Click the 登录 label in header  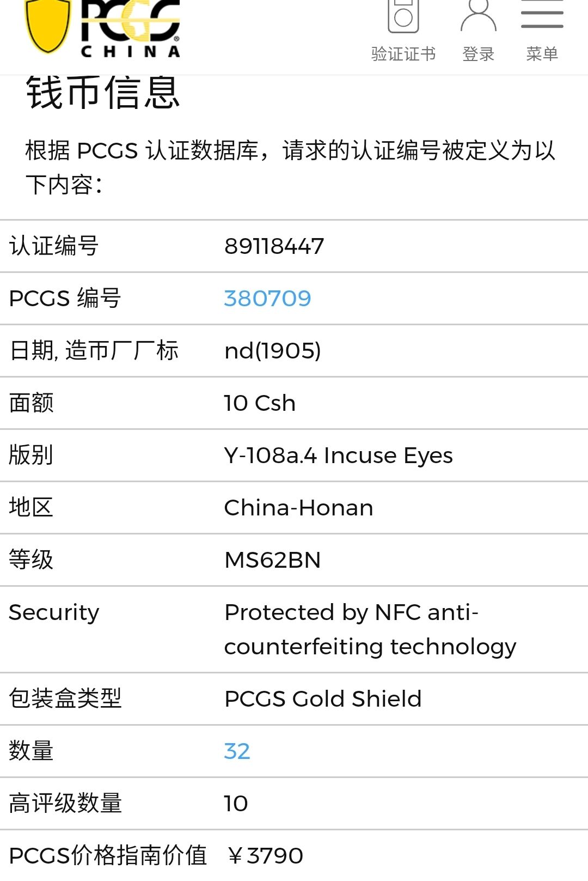(478, 54)
